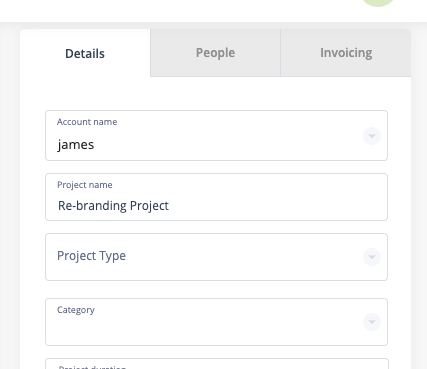Click the 'Project Type' placeholder text
The height and width of the screenshot is (369, 427).
pyautogui.click(x=91, y=256)
